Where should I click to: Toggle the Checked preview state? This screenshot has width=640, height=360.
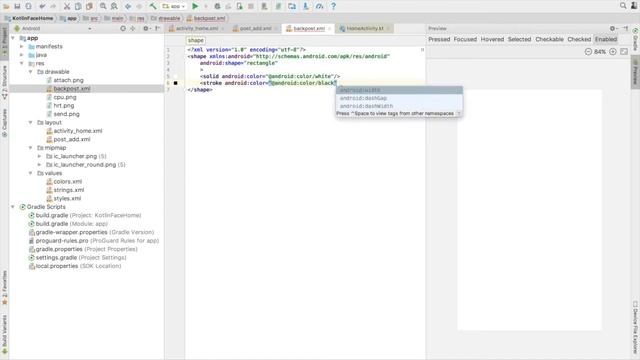579,39
